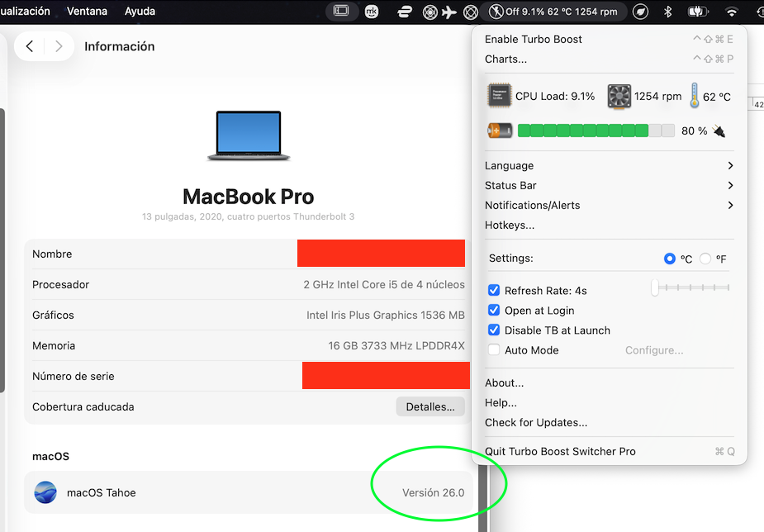The width and height of the screenshot is (764, 532).
Task: Expand the Status Bar submenu
Action: [x=609, y=186]
